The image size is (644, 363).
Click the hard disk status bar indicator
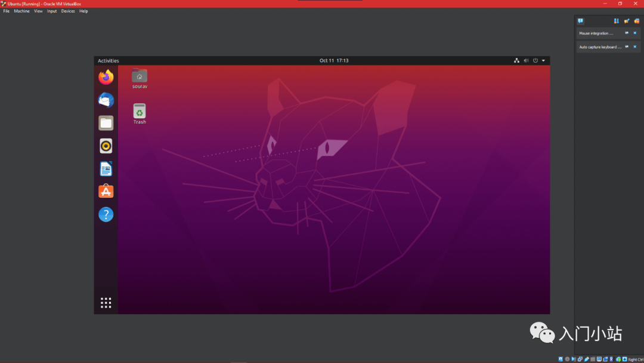click(561, 359)
